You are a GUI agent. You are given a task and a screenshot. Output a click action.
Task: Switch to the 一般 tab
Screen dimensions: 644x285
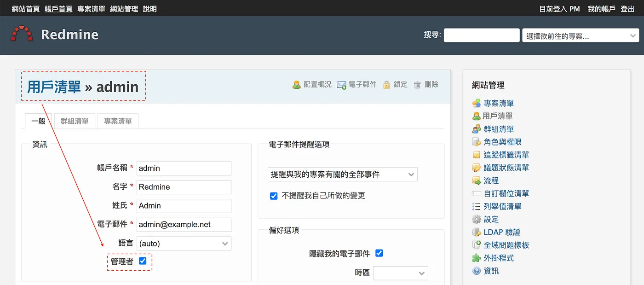coord(38,121)
